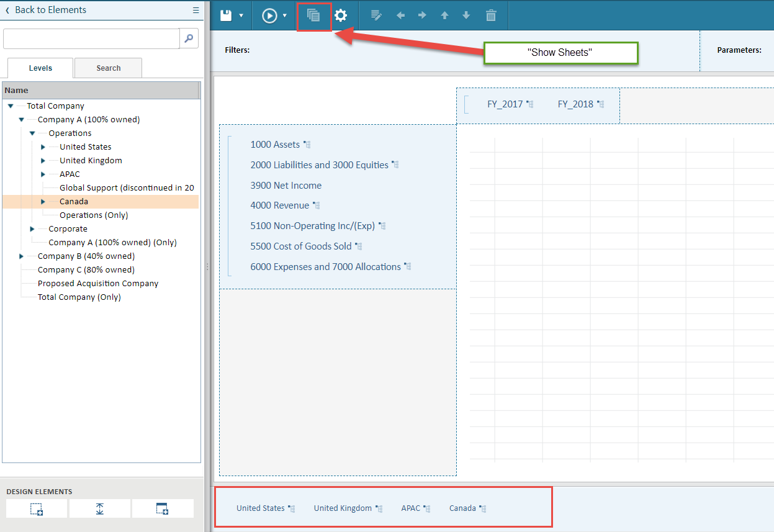Viewport: 774px width, 532px height.
Task: Click hierarchy icon next to 4000 Revenue
Action: click(317, 205)
